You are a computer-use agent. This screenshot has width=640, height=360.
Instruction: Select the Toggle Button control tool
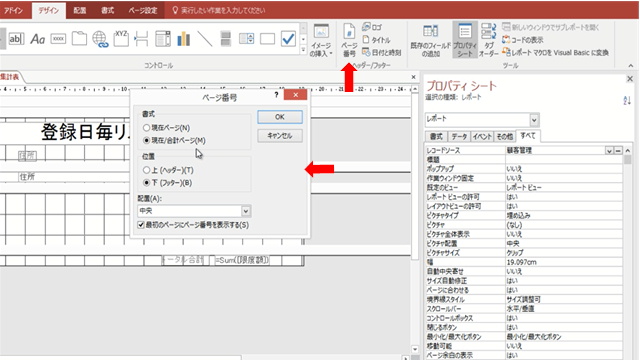coord(225,39)
